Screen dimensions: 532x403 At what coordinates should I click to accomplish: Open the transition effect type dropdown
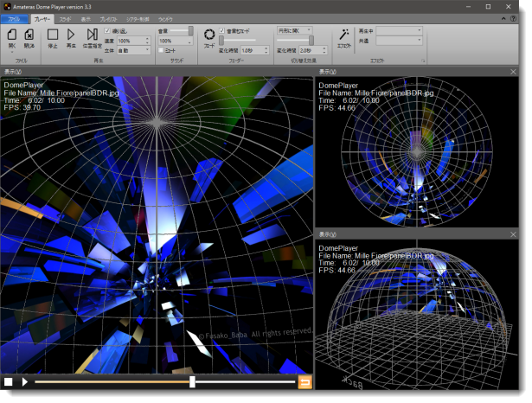click(x=295, y=30)
